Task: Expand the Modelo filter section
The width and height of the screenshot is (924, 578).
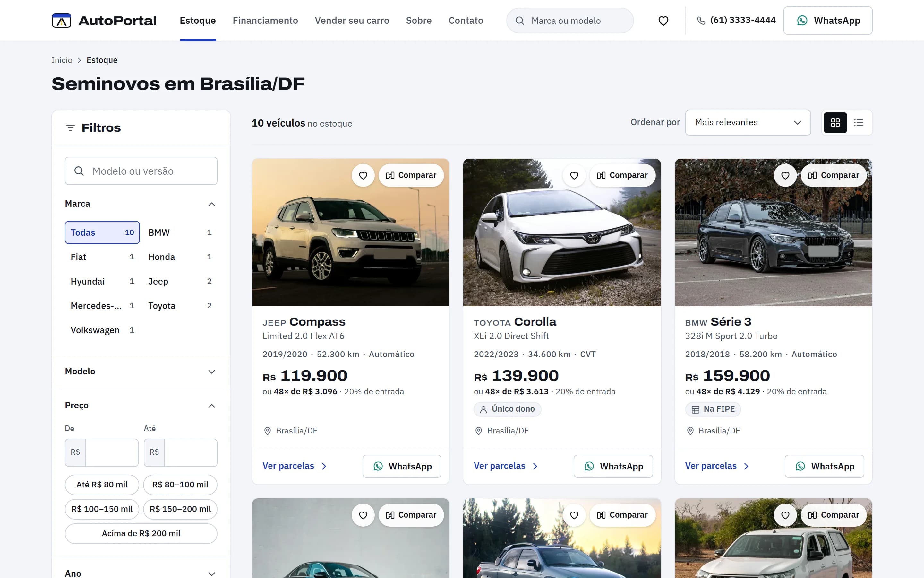Action: click(x=141, y=372)
